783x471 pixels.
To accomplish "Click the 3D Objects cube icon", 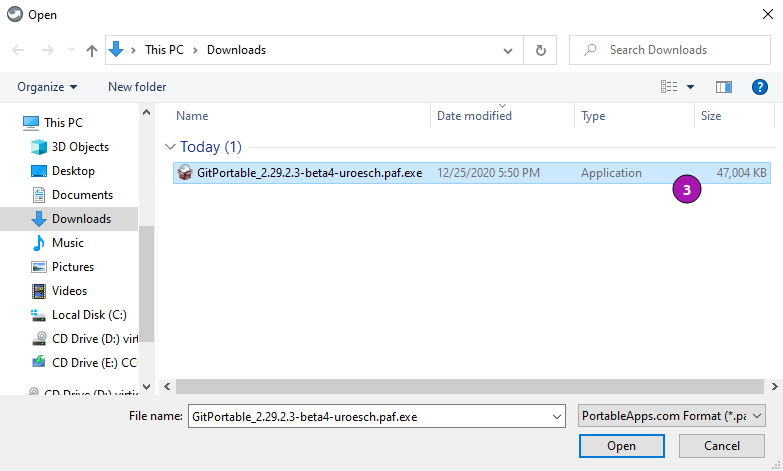I will pos(38,147).
